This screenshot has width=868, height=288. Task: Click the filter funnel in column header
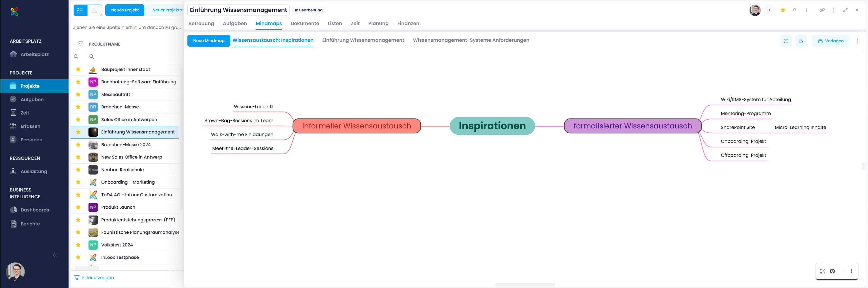point(80,44)
